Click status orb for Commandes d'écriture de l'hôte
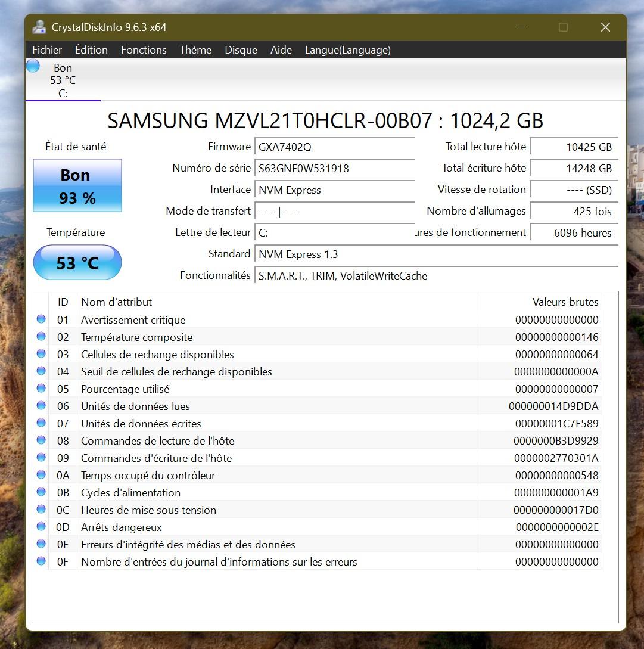Screen dimensions: 644x649 (41, 457)
